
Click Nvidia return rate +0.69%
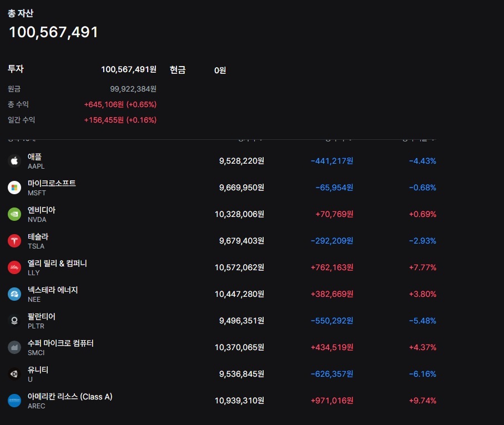pos(422,214)
